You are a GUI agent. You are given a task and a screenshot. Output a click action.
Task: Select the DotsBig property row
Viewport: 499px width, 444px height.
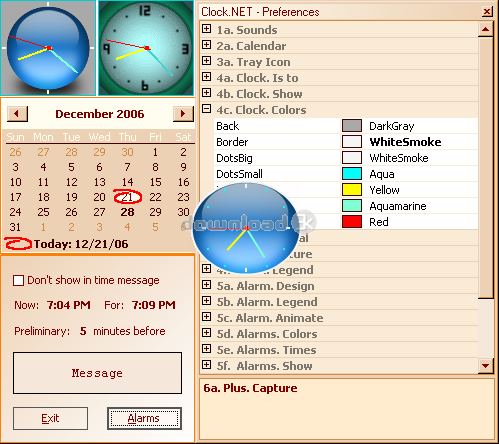[x=346, y=158]
